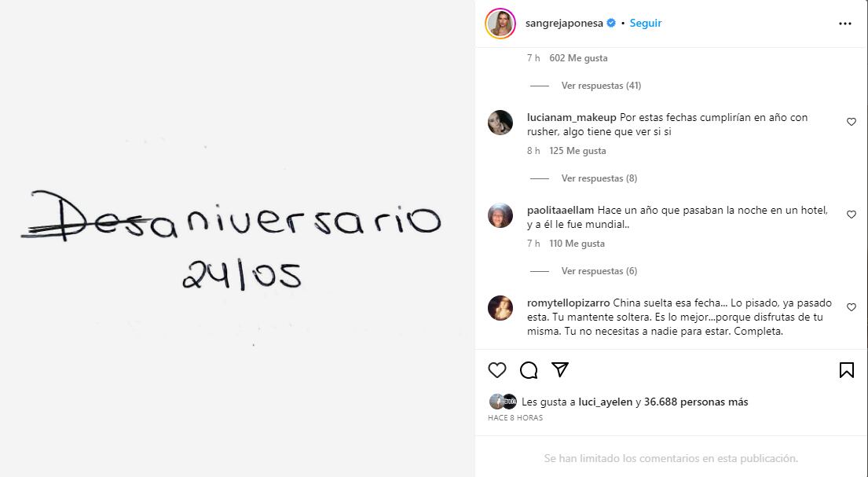Like romytellopizarro's comment
The width and height of the screenshot is (868, 477).
[852, 307]
